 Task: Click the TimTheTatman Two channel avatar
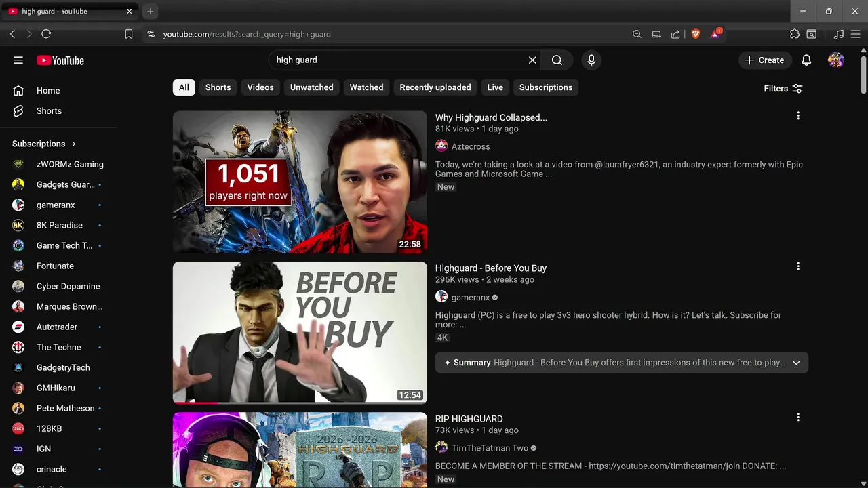tap(441, 447)
